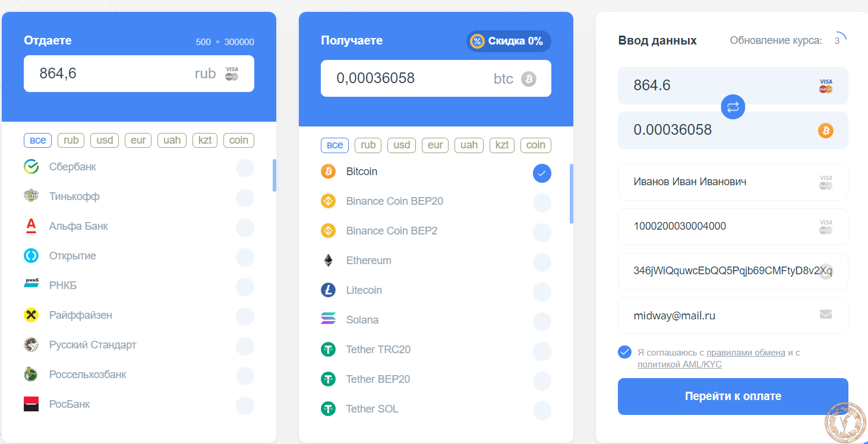
Task: Click the Tether TRC20 icon
Action: 328,350
